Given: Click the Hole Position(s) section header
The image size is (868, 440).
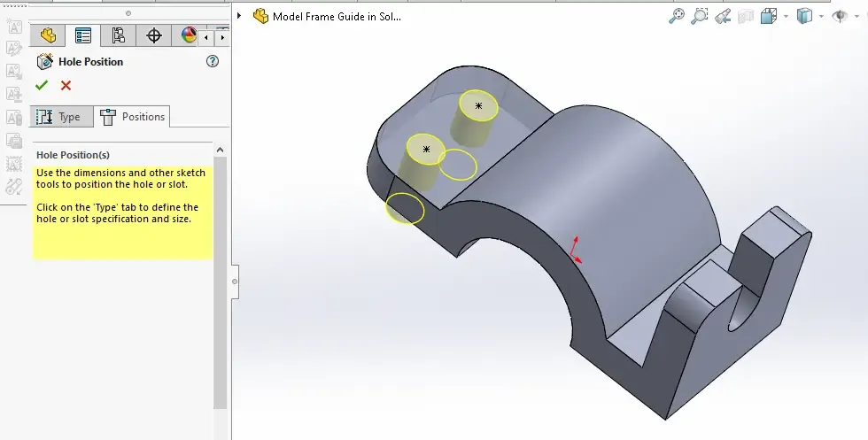Looking at the screenshot, I should pos(73,155).
